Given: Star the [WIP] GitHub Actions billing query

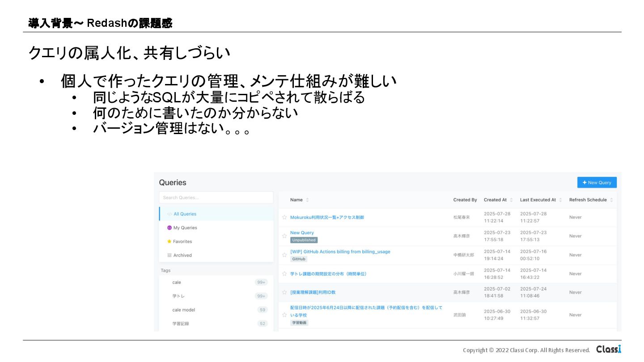Looking at the screenshot, I should 284,255.
